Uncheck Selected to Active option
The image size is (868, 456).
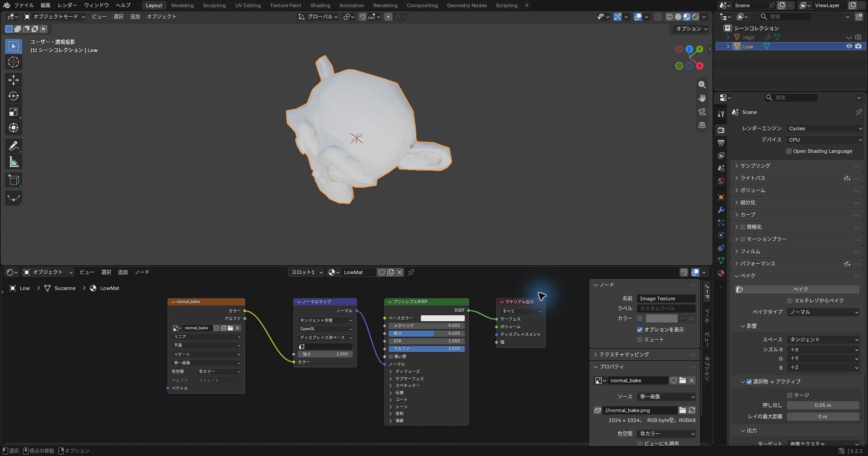[749, 382]
